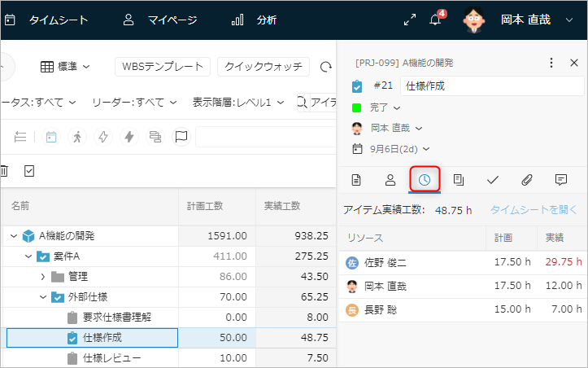Open the 完了 status dropdown
The image size is (588, 368).
pyautogui.click(x=385, y=107)
